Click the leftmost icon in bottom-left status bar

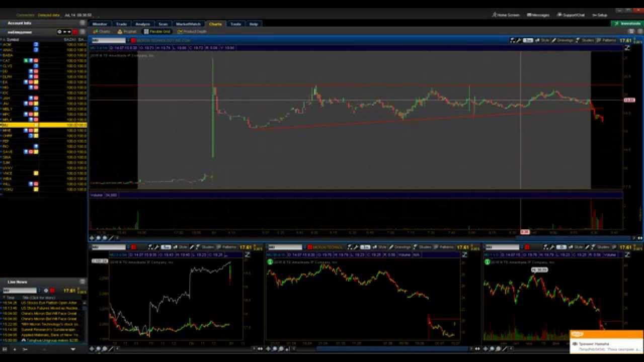coord(5,349)
